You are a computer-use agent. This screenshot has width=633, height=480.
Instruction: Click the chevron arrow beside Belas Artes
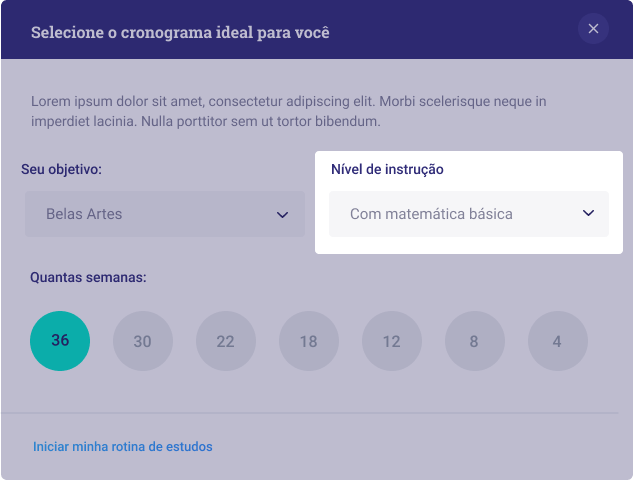point(282,215)
